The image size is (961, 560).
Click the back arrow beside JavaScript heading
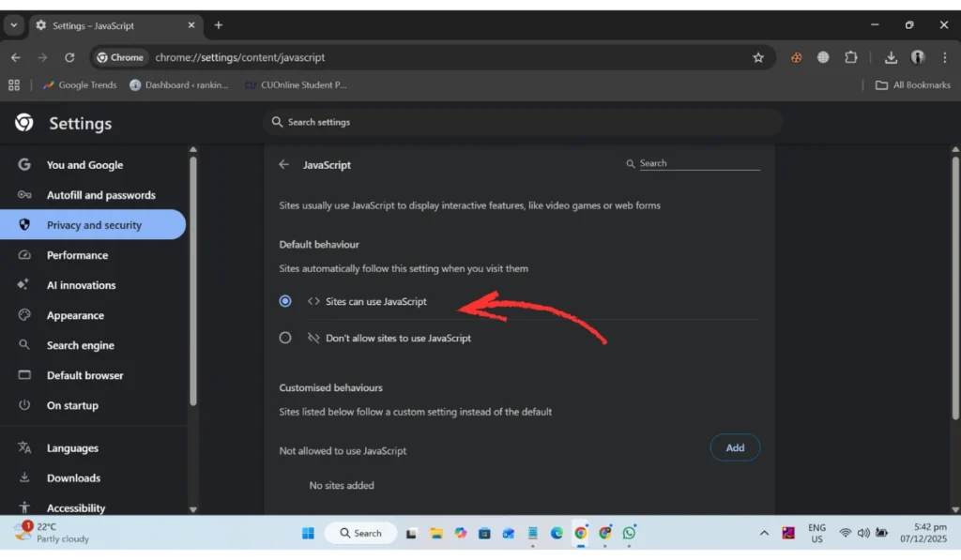coord(284,165)
